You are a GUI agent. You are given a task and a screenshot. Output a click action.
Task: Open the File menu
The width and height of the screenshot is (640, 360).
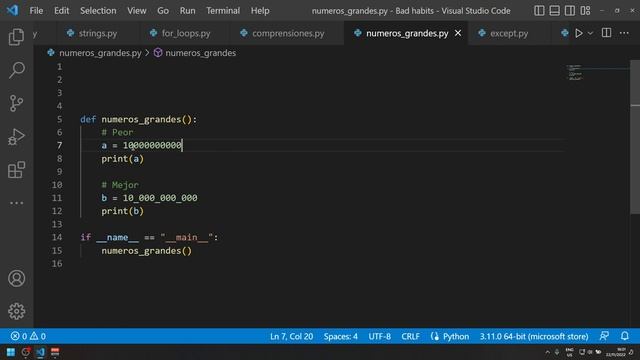coord(36,11)
